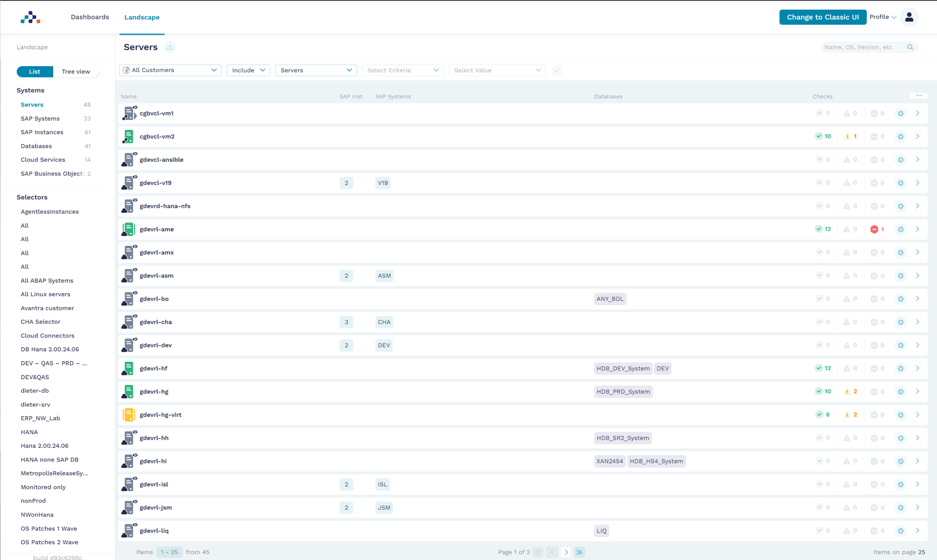Jump to last page using double-arrow icon
The height and width of the screenshot is (560, 937).
[579, 552]
